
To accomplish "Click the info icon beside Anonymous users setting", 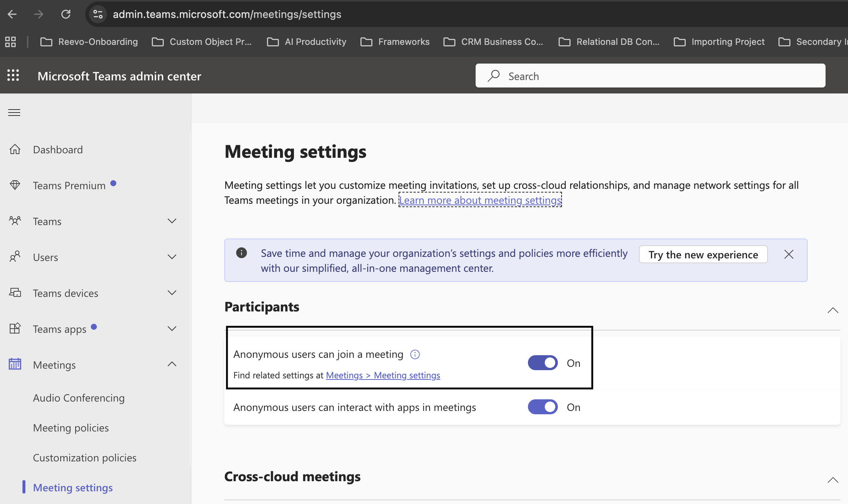I will (x=415, y=354).
